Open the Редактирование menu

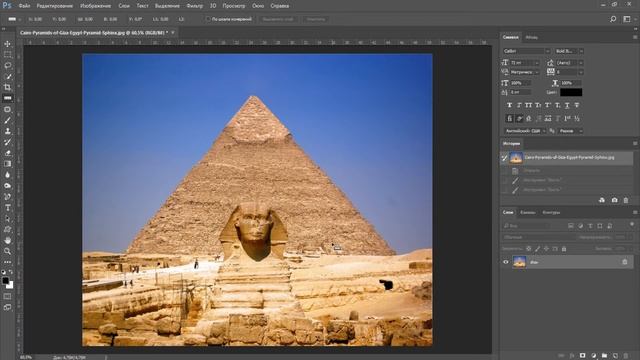(55, 6)
